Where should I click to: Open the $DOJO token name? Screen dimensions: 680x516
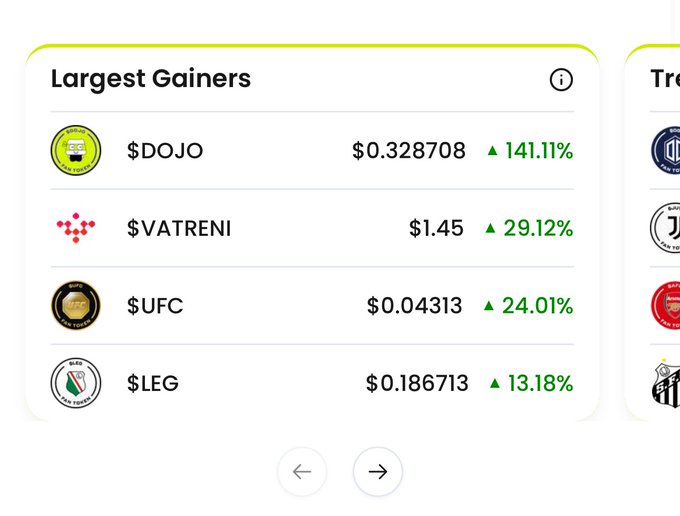point(165,151)
